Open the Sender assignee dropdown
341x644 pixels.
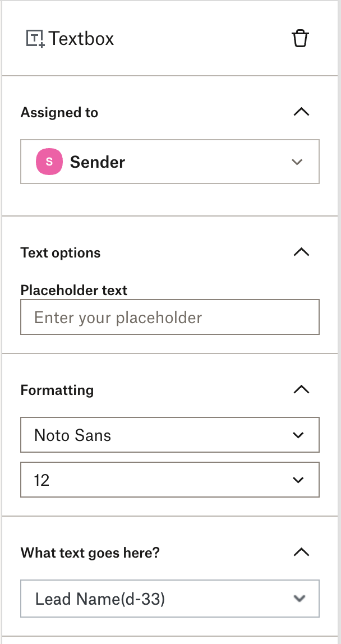coord(170,162)
